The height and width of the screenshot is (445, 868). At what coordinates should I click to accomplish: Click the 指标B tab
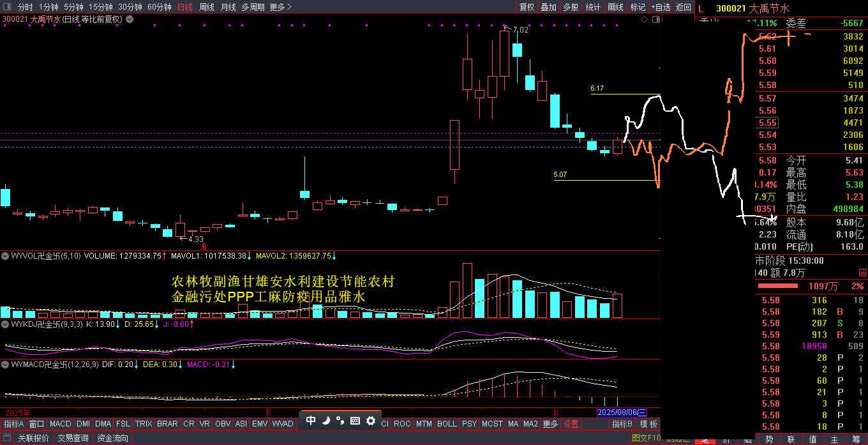click(x=622, y=424)
